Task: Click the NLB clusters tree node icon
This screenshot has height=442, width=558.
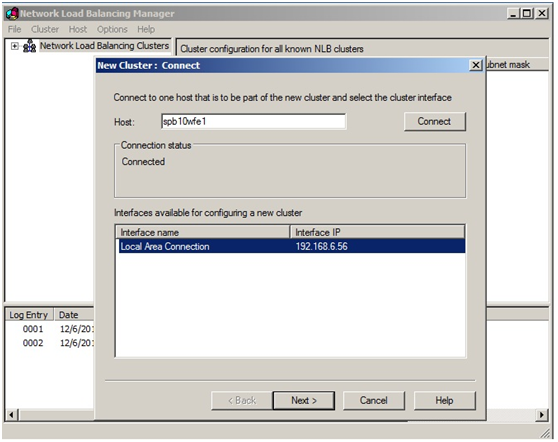Action: (x=29, y=46)
